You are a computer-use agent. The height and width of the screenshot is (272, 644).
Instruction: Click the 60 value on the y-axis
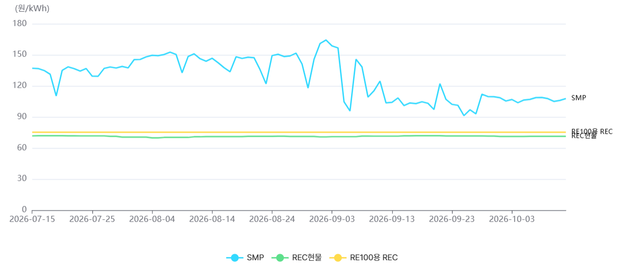coord(22,148)
